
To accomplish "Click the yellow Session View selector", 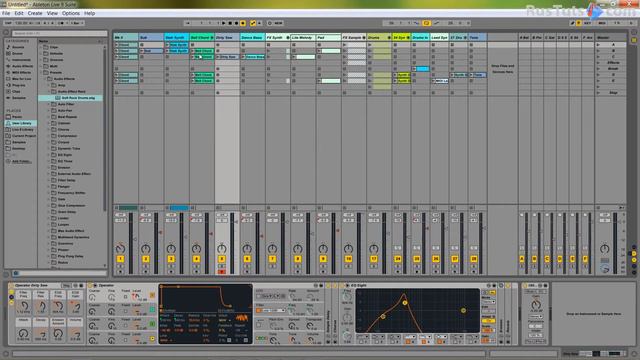I will click(x=634, y=40).
